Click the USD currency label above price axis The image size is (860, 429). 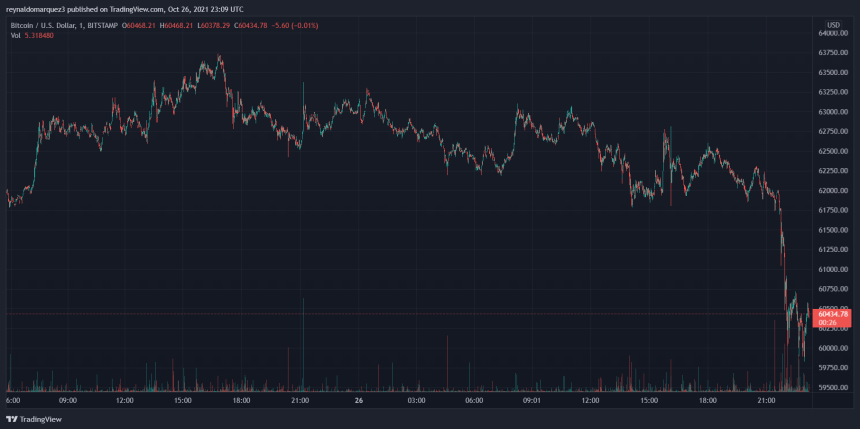point(833,23)
